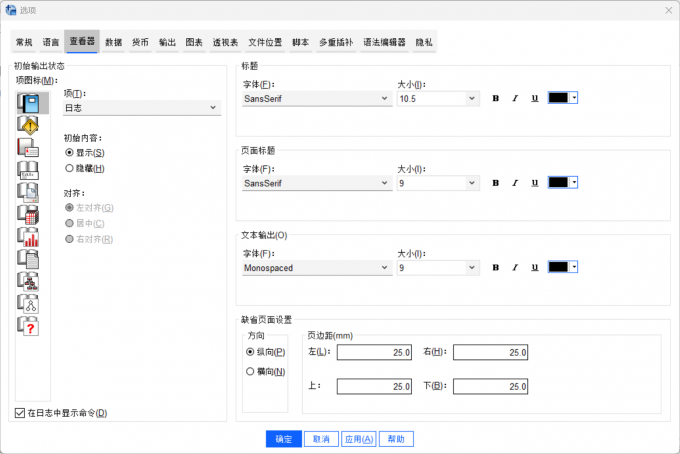The width and height of the screenshot is (680, 454).
Task: Toggle bold for 文本输出 font
Action: (496, 268)
